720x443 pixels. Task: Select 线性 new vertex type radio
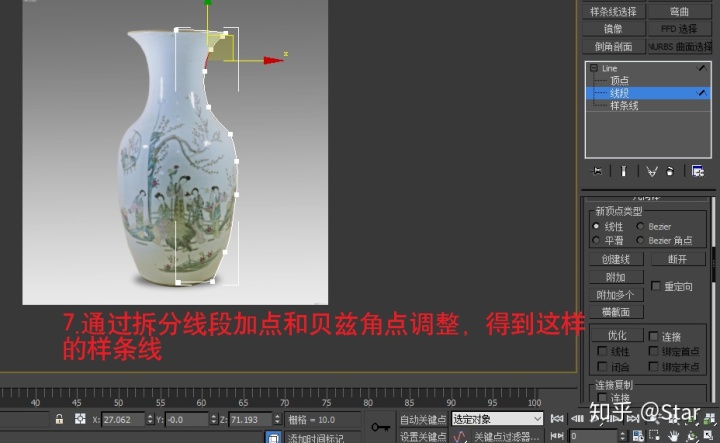point(596,226)
